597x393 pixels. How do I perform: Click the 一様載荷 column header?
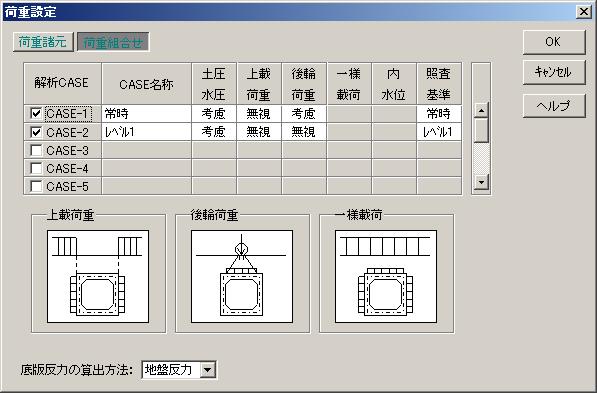[x=349, y=84]
